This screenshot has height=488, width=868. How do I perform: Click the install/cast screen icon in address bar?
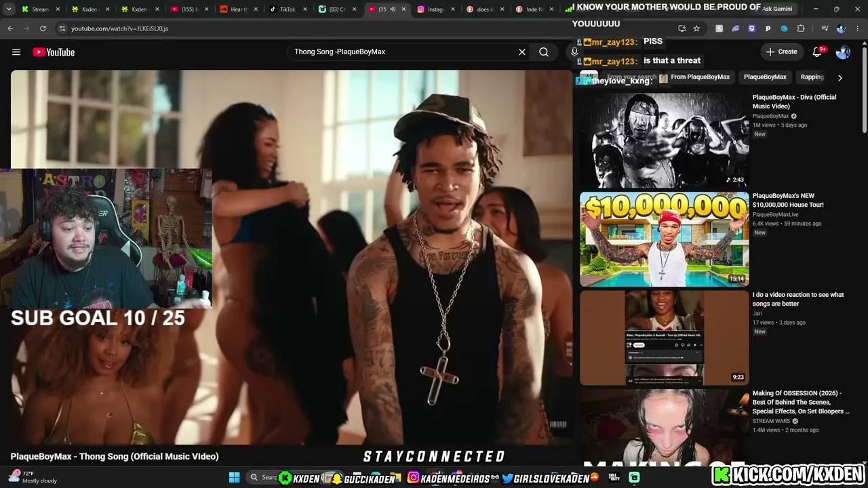point(682,28)
